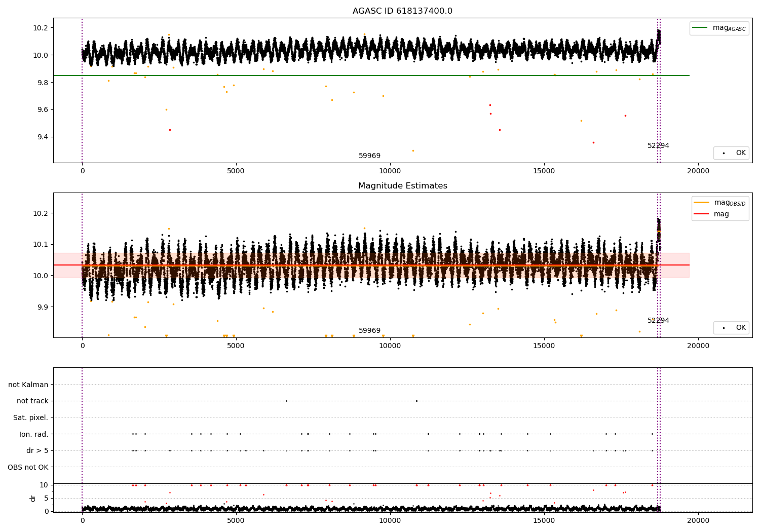Click x-tick "5000" under top plot
This screenshot has height=532, width=760.
pyautogui.click(x=236, y=171)
